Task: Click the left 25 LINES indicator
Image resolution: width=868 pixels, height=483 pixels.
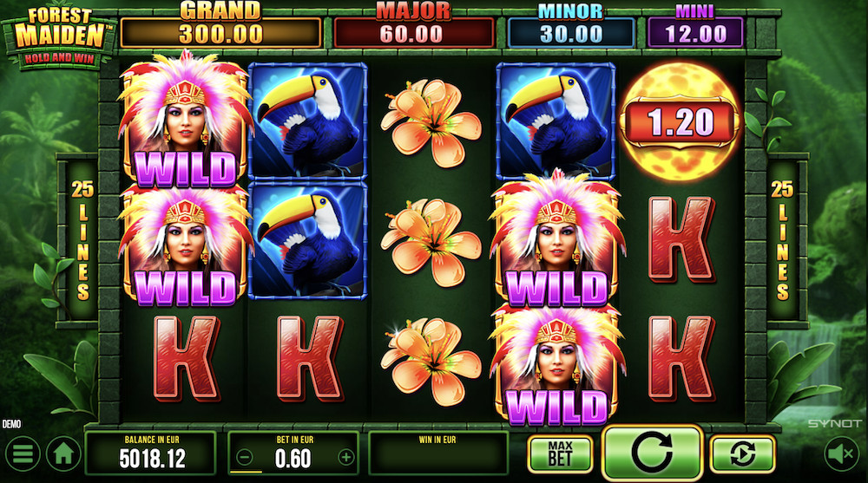Action: coord(82,239)
